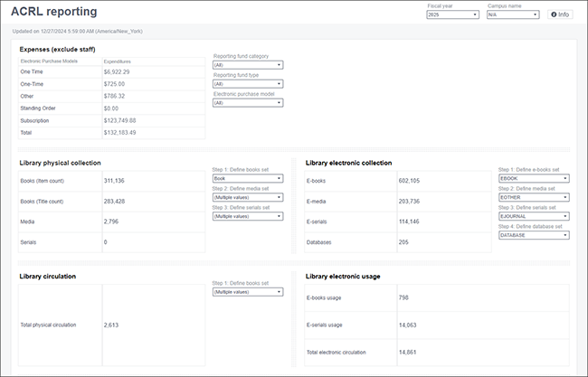Click the 'E-serials usage' label

click(x=325, y=325)
